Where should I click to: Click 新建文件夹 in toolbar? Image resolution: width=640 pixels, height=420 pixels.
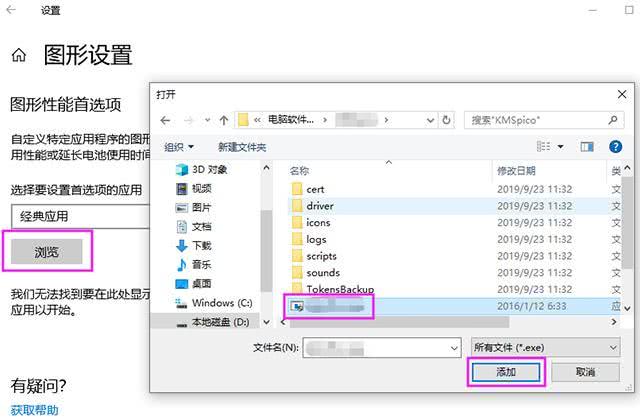tap(242, 147)
